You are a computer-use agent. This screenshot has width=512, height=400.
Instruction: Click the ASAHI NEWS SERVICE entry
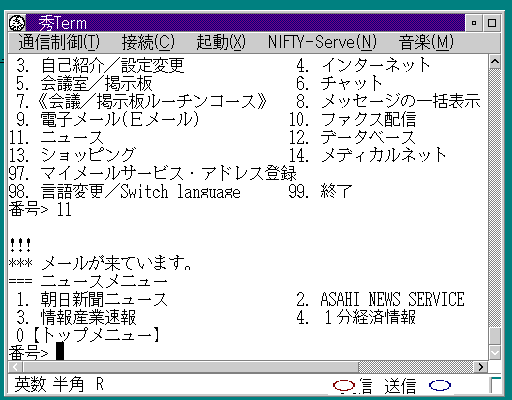click(x=392, y=299)
